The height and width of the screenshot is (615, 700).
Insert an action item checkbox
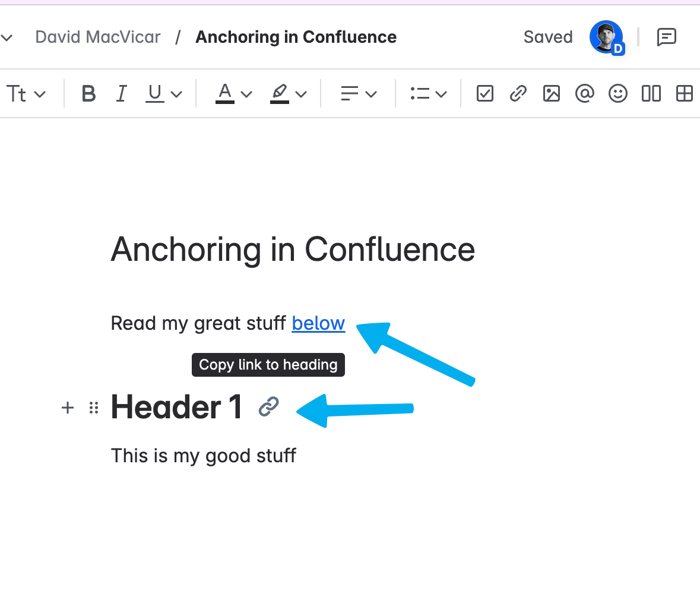[485, 94]
